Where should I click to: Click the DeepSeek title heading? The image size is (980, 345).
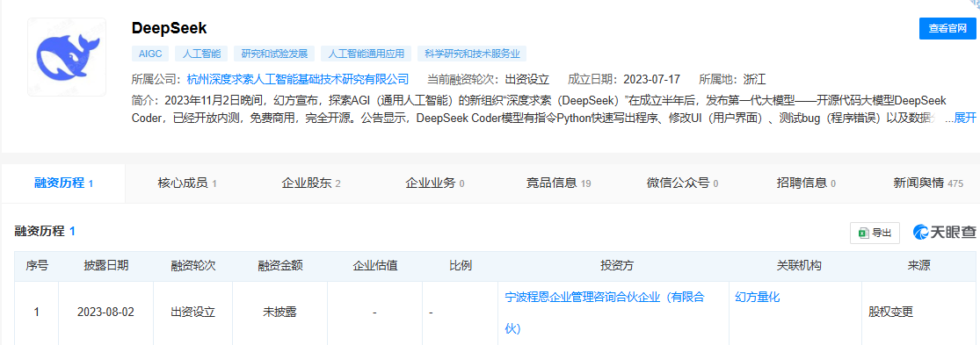coord(170,28)
